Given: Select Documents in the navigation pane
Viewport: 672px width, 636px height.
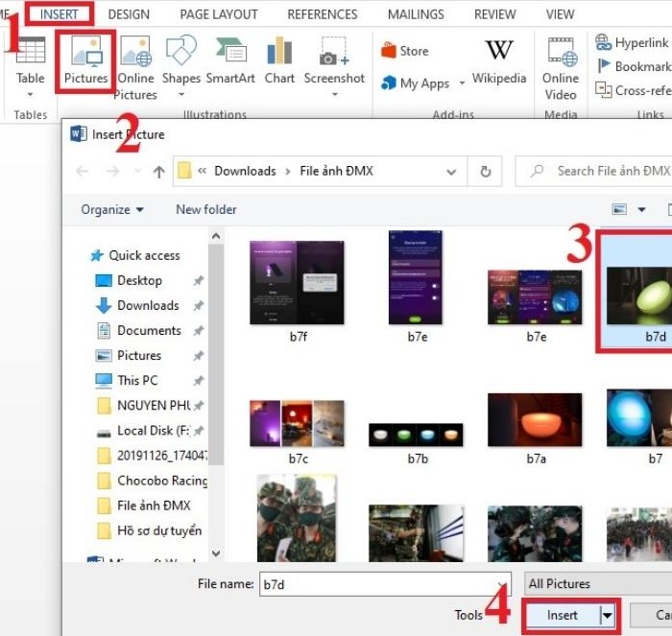Looking at the screenshot, I should [x=139, y=331].
